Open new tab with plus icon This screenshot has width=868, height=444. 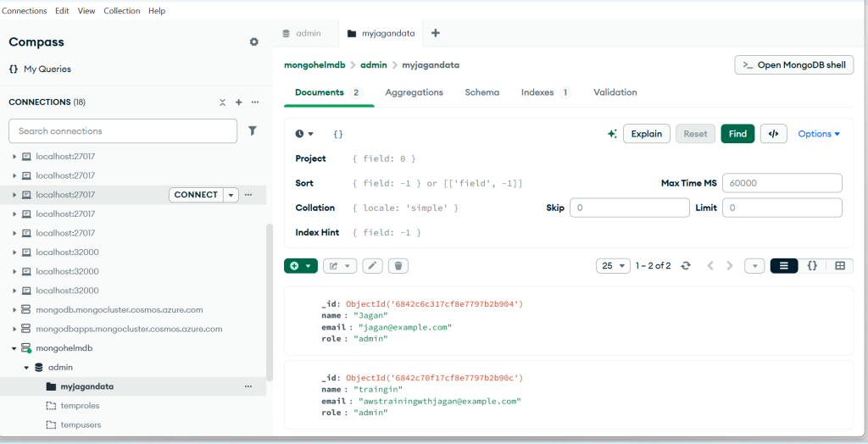point(436,33)
